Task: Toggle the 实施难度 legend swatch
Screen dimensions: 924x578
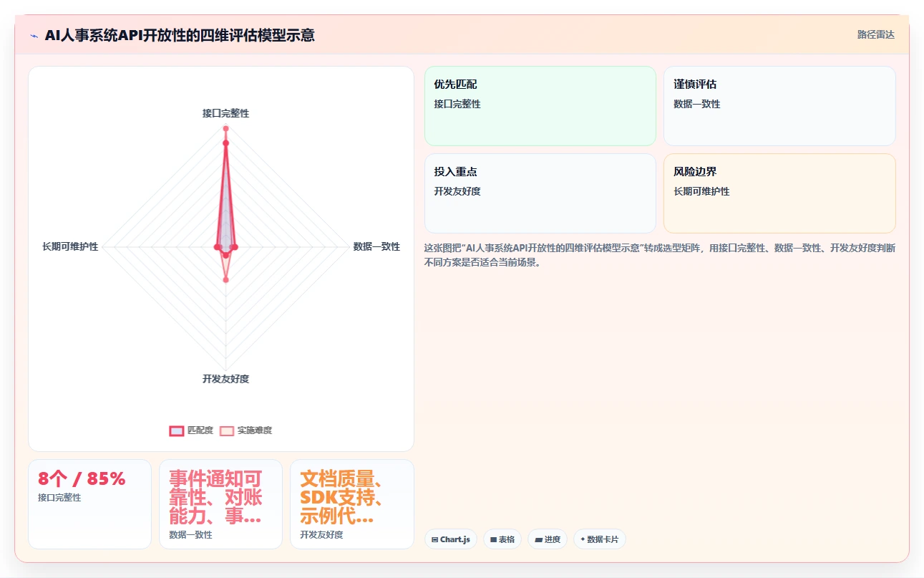Action: (227, 430)
